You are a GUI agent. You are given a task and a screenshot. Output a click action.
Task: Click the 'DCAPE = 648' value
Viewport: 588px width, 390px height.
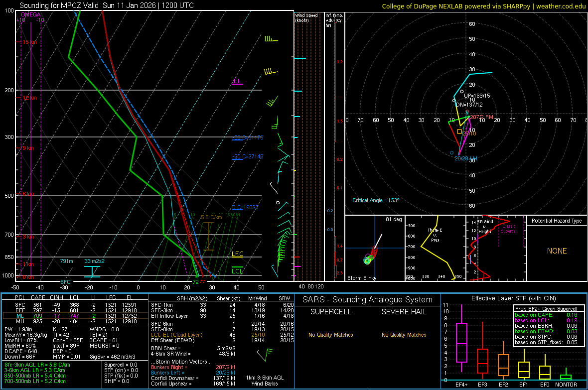point(20,351)
